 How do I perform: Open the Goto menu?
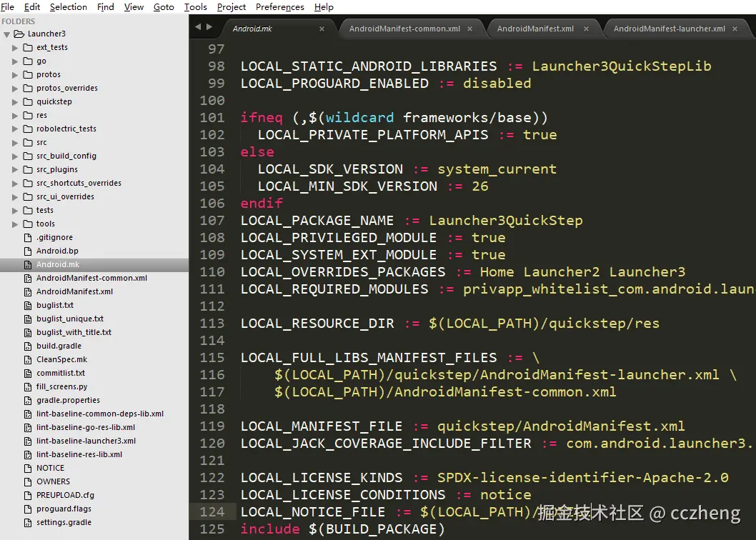(164, 6)
